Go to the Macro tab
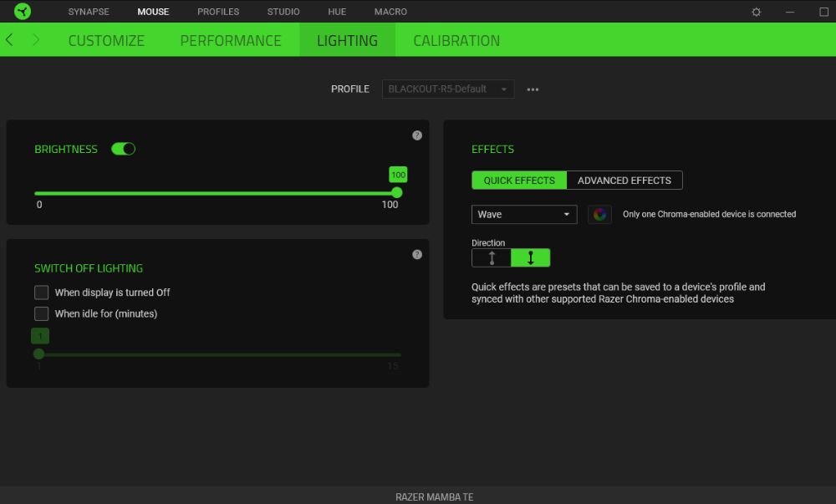Image resolution: width=836 pixels, height=504 pixels. point(390,12)
